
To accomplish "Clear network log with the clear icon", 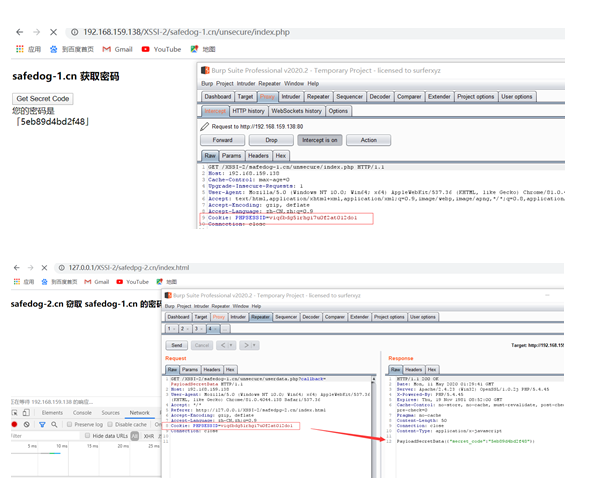I will pyautogui.click(x=26, y=424).
